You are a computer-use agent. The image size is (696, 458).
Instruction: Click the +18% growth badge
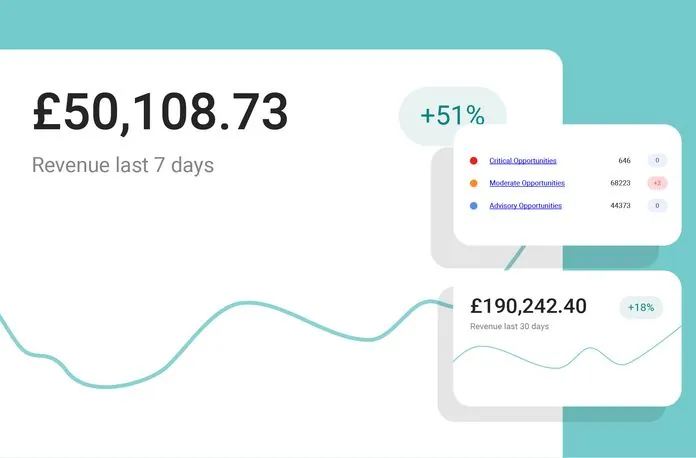point(640,307)
